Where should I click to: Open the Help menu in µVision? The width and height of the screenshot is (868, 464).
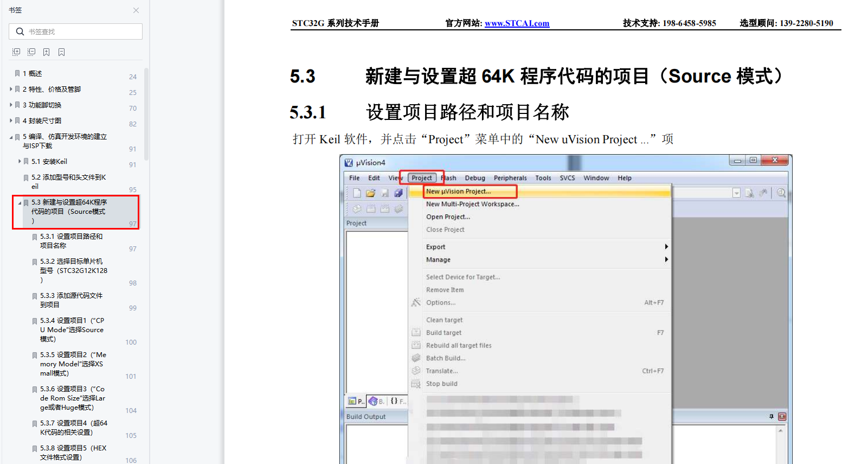coord(625,178)
